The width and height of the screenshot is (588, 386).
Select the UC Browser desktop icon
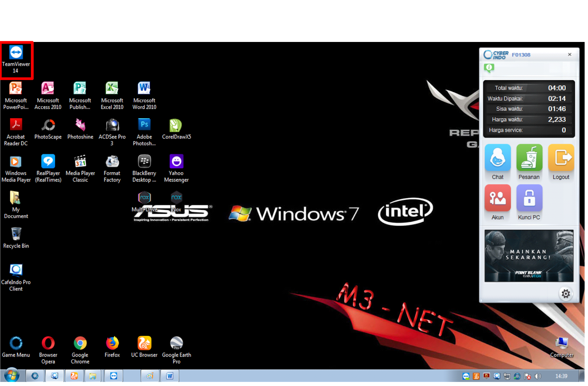tap(144, 347)
